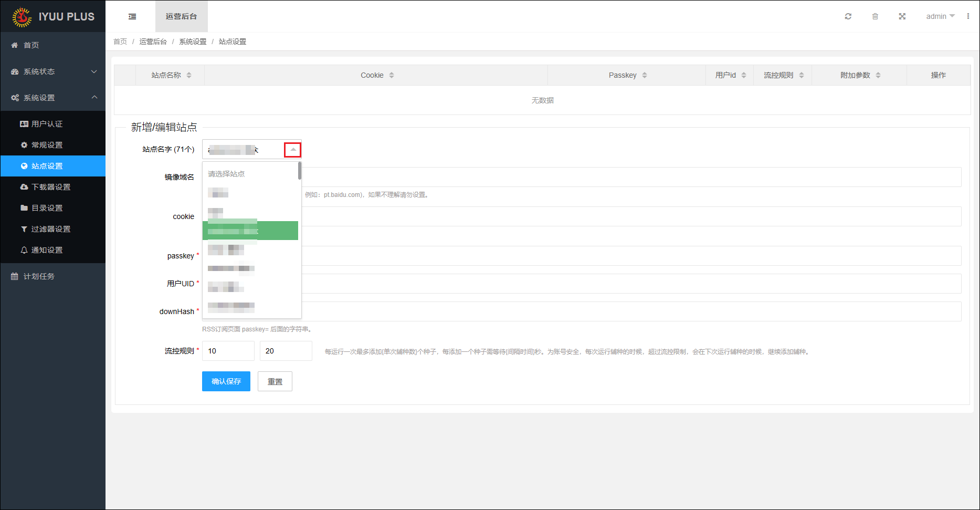Toggle fullscreen using the expand icon
Viewport: 980px width, 510px height.
pos(902,16)
